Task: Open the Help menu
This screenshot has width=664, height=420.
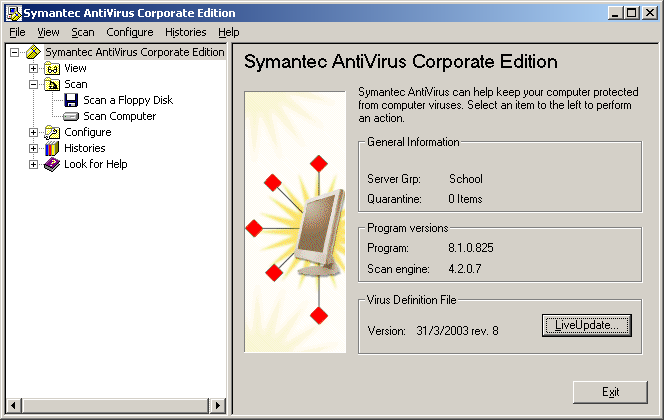Action: (x=229, y=32)
